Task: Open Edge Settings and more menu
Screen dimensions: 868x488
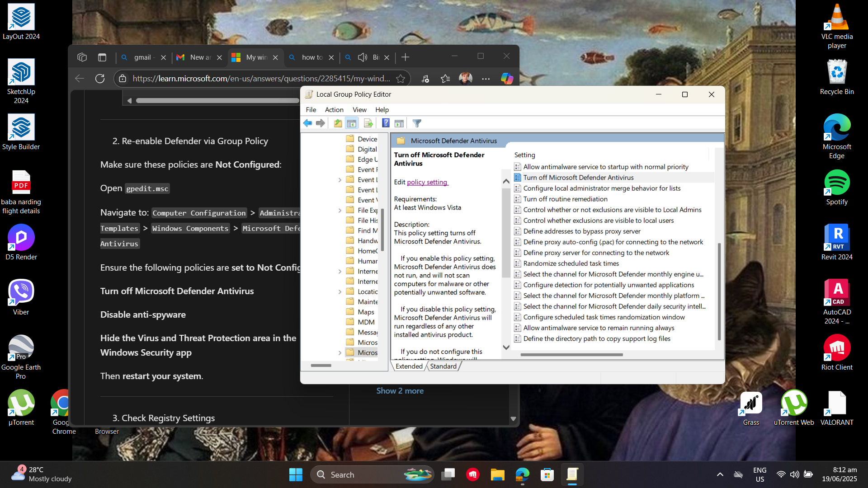Action: (486, 79)
